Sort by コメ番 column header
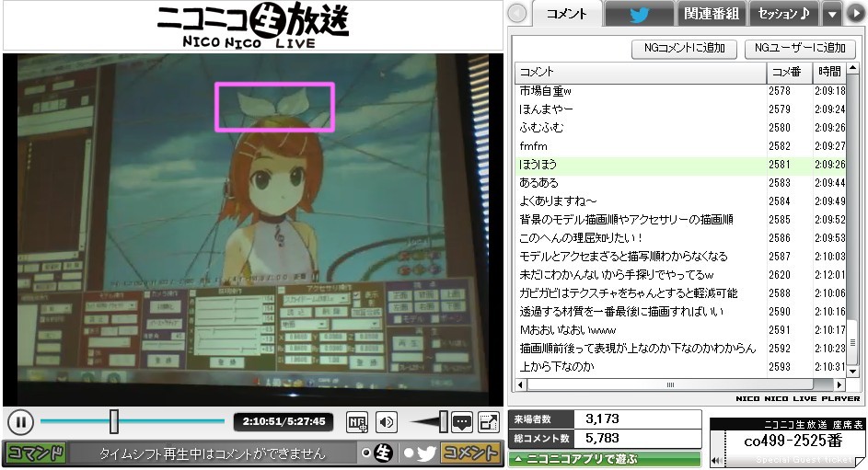The image size is (868, 470). [x=789, y=72]
